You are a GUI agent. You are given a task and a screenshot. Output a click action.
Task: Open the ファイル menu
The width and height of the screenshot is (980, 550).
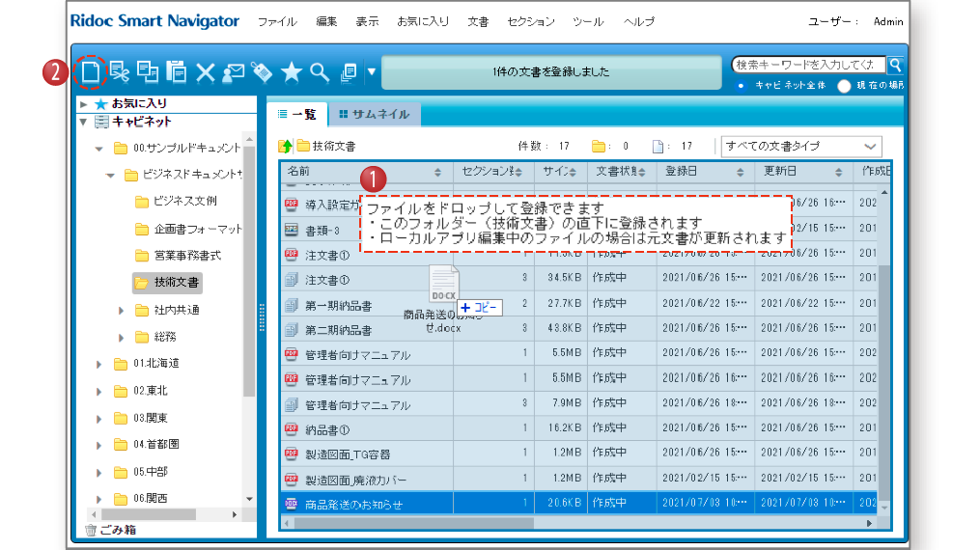tap(277, 21)
